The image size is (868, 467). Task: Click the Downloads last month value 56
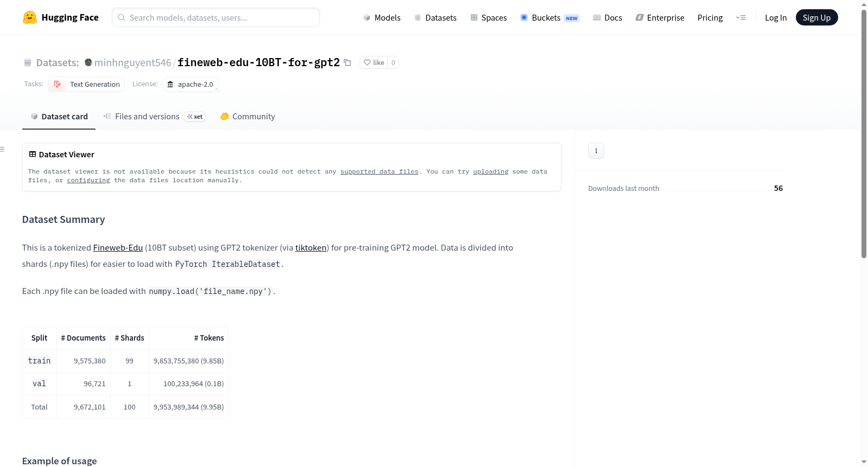coord(778,188)
